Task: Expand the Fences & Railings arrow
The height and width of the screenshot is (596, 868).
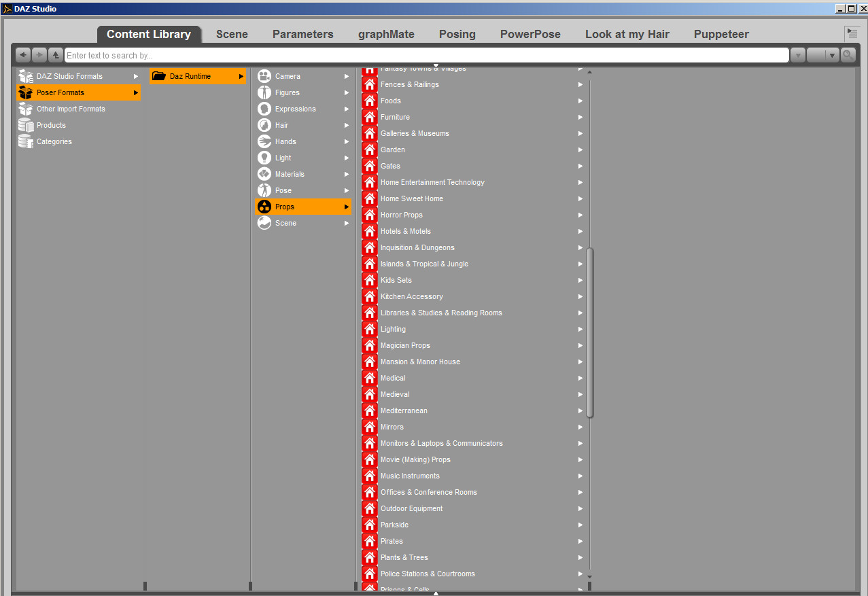Action: coord(580,84)
